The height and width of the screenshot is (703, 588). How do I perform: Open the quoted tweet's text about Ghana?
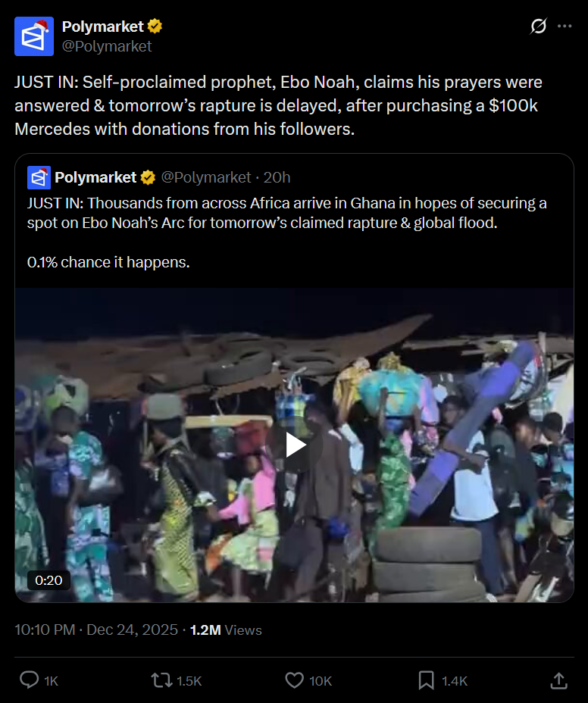tap(287, 213)
